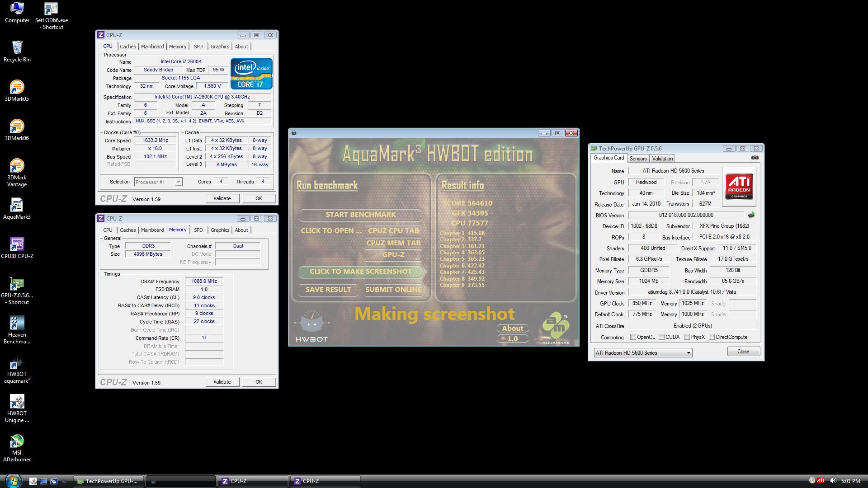The width and height of the screenshot is (868, 488).
Task: Click the ATI tray icon
Action: tap(821, 481)
